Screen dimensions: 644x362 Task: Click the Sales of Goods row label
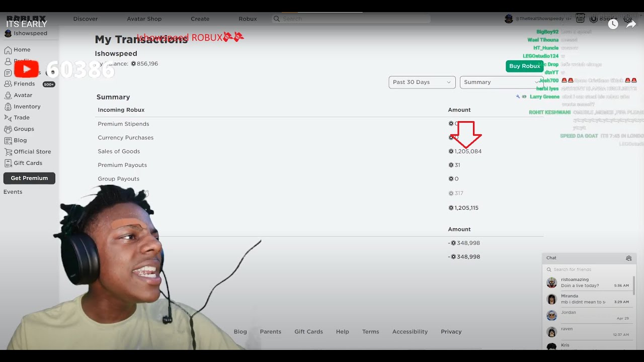pos(119,151)
